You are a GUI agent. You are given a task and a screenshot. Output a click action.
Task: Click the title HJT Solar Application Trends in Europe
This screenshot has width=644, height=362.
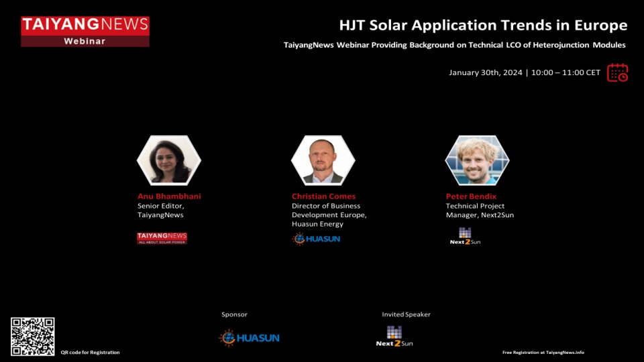click(x=483, y=25)
